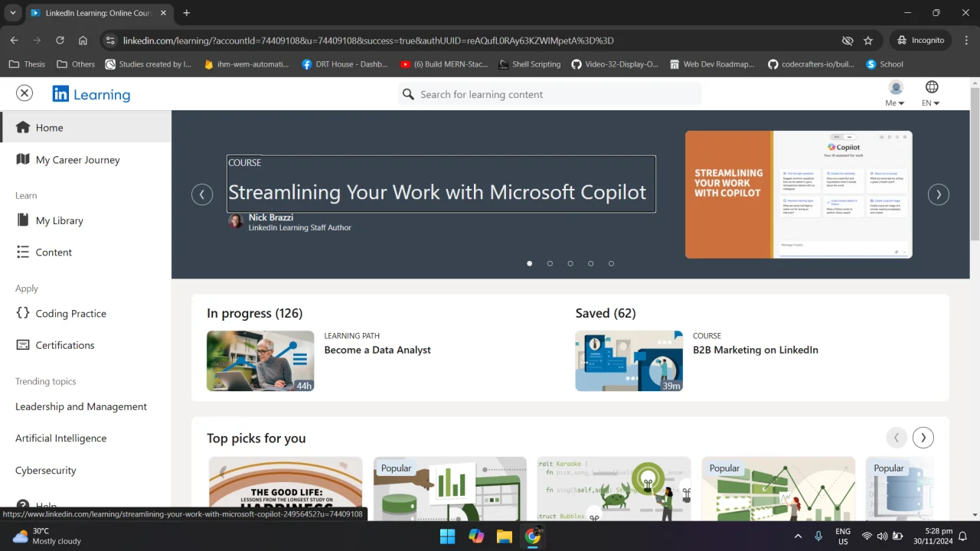Open Leadership and Management topic
The image size is (980, 551).
click(81, 406)
